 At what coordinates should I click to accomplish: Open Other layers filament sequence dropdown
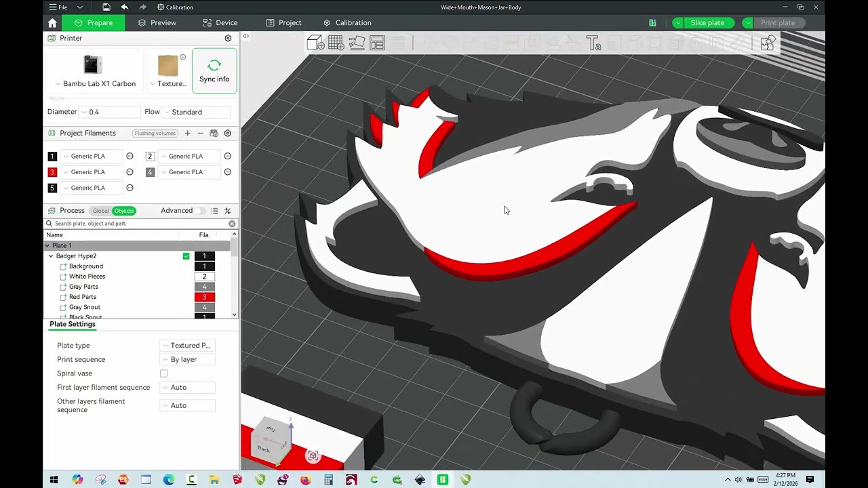188,405
